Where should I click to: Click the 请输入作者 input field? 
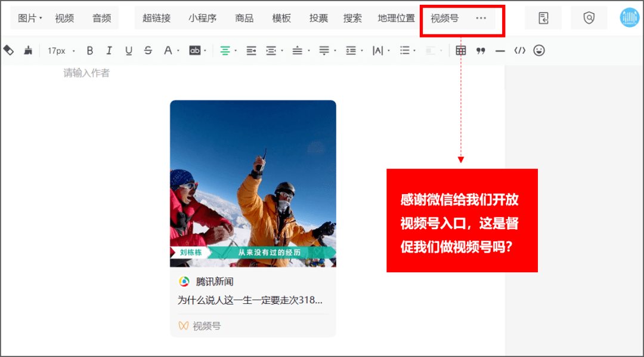tap(85, 73)
